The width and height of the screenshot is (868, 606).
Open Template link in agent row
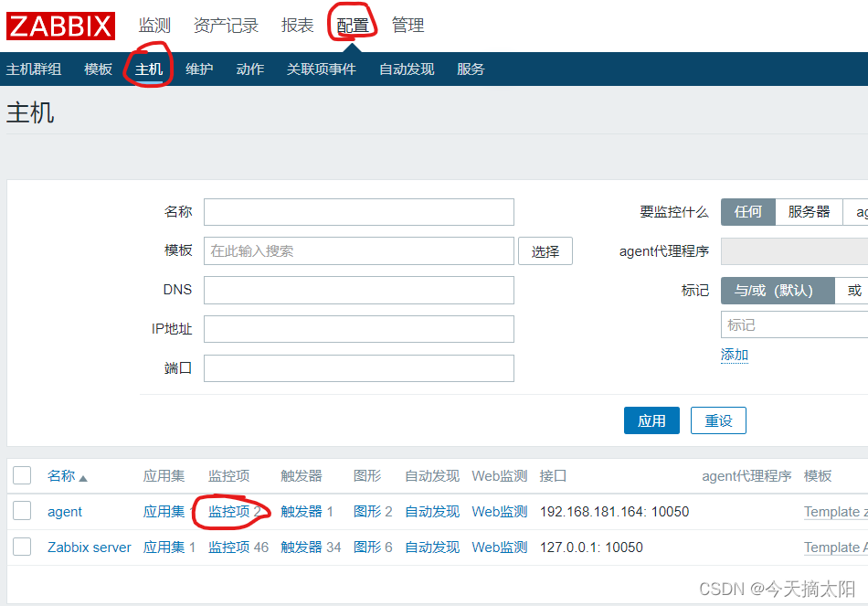(x=836, y=512)
